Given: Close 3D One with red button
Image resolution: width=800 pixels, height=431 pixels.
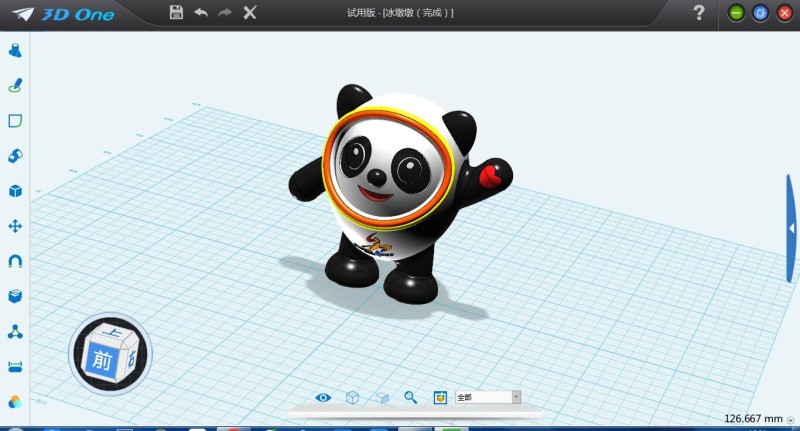Looking at the screenshot, I should coord(784,13).
